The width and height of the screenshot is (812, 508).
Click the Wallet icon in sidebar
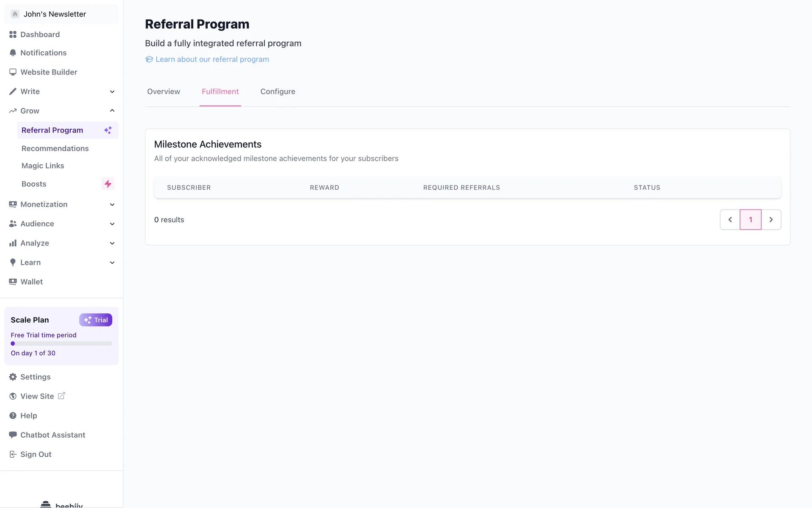coord(13,282)
